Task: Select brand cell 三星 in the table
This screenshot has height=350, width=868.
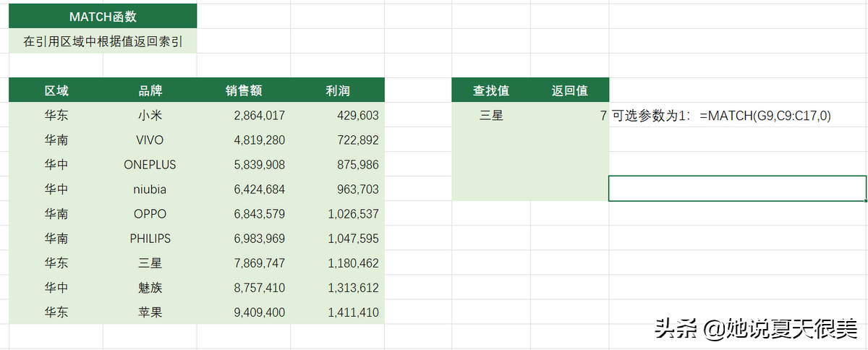Action: [x=150, y=263]
